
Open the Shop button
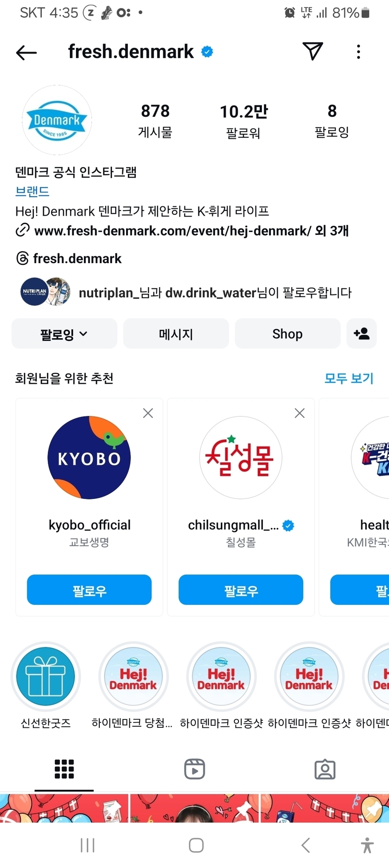(x=287, y=334)
